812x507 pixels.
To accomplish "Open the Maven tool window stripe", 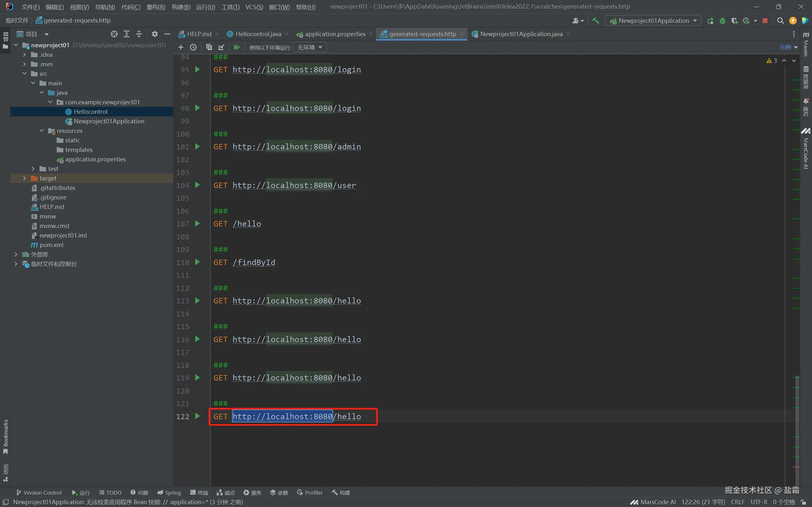I will [x=806, y=44].
